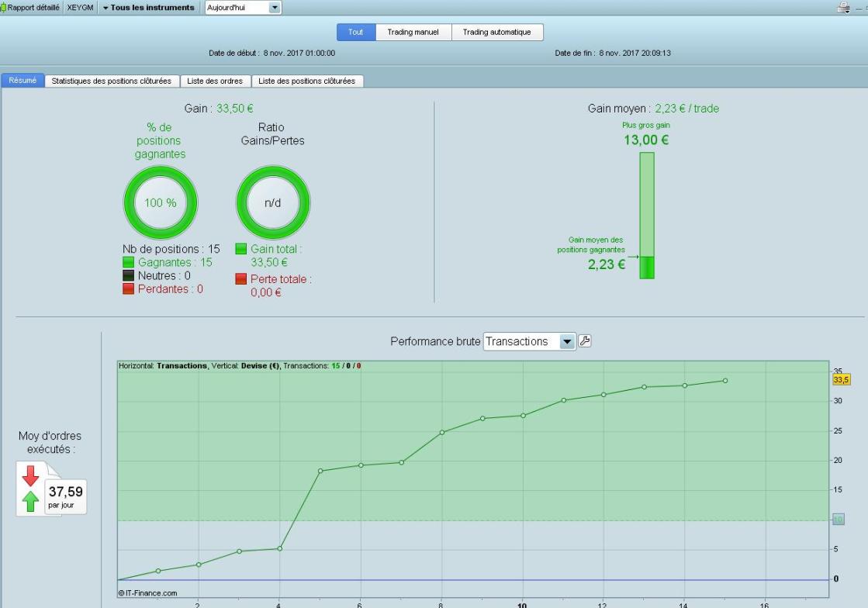Viewport: 868px width, 608px height.
Task: Click the red down arrow orders icon
Action: click(x=30, y=476)
